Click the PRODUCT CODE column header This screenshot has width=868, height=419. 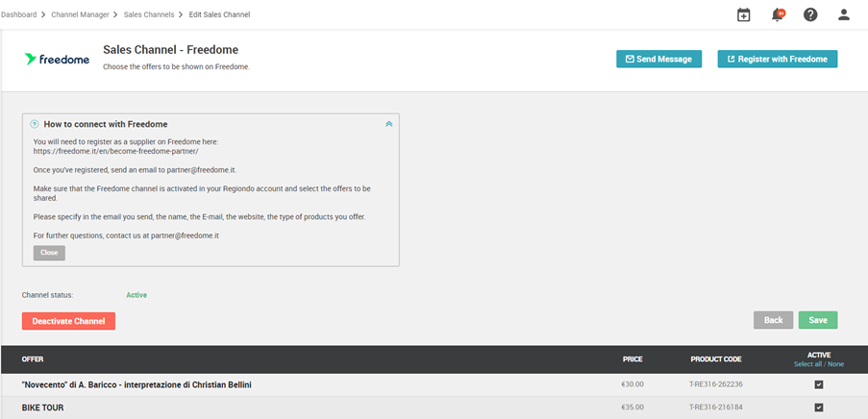[716, 359]
